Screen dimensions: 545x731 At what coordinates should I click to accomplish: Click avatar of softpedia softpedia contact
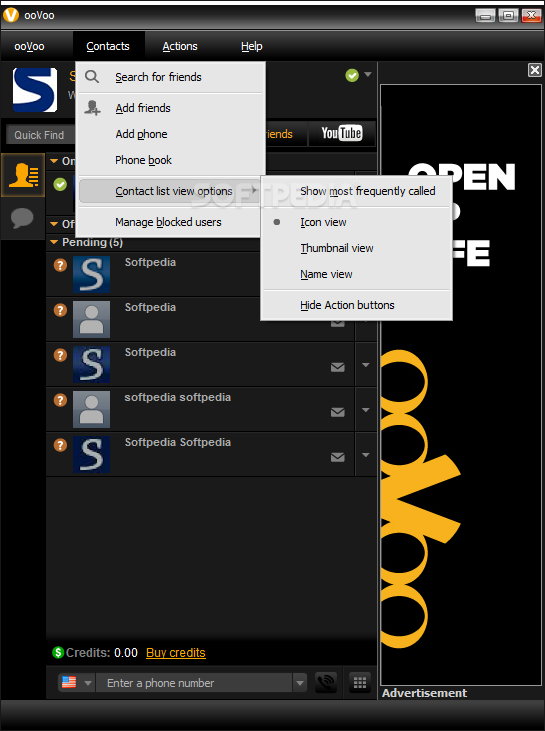click(x=91, y=409)
